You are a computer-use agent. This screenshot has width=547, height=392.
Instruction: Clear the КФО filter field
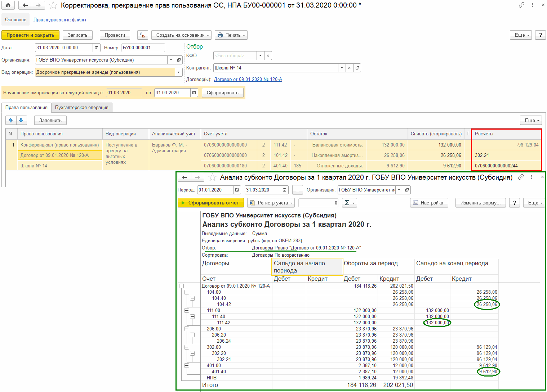[x=268, y=55]
